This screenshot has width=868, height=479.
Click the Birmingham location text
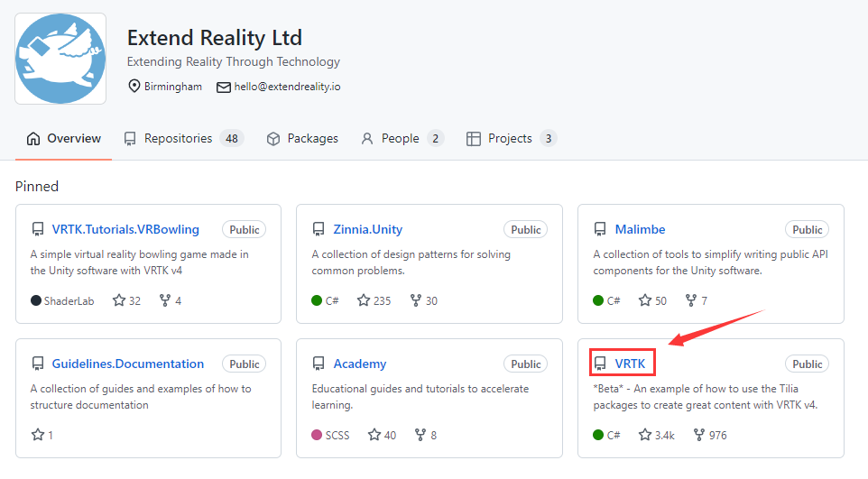pos(173,87)
